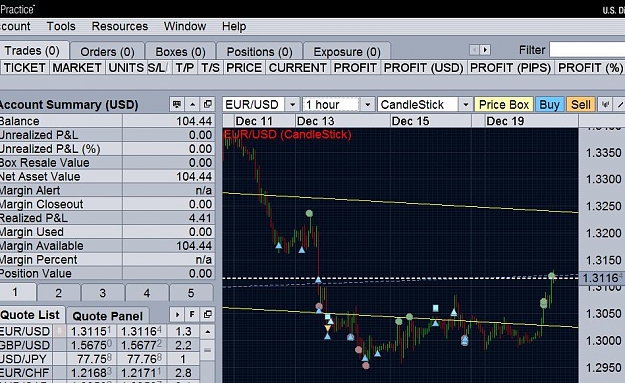Detach the Quote List panel window
This screenshot has height=383, width=625.
point(208,314)
